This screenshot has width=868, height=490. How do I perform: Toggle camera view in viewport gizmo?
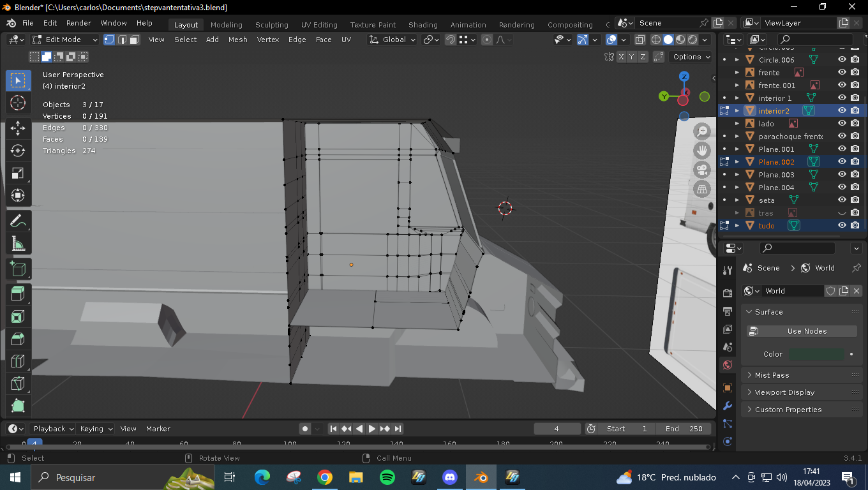pyautogui.click(x=702, y=170)
